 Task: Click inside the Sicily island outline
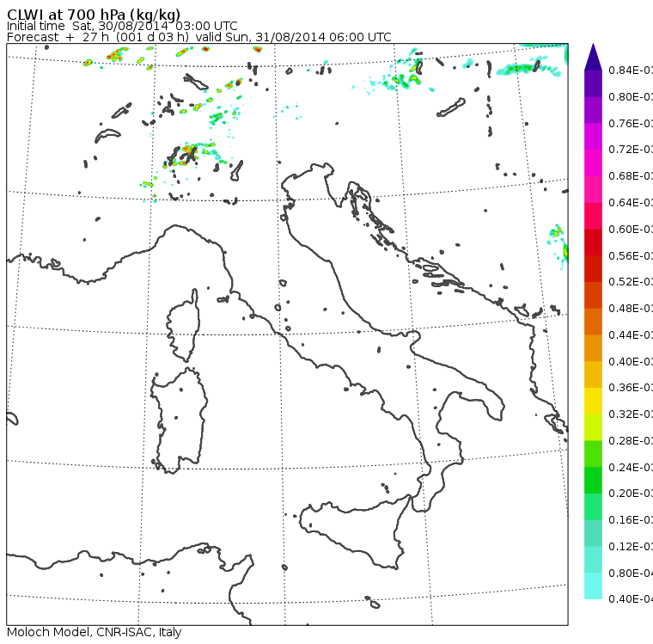pyautogui.click(x=354, y=531)
